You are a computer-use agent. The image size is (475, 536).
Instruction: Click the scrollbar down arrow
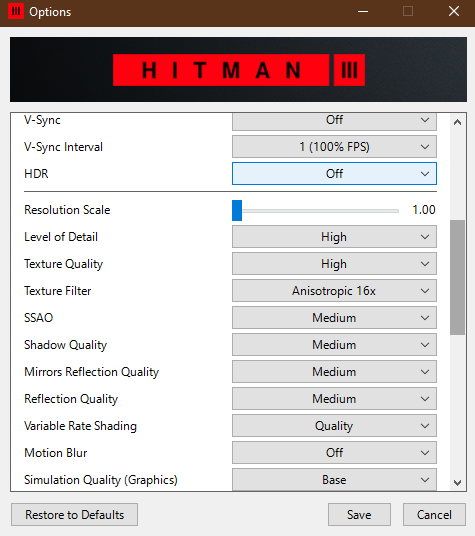(457, 482)
